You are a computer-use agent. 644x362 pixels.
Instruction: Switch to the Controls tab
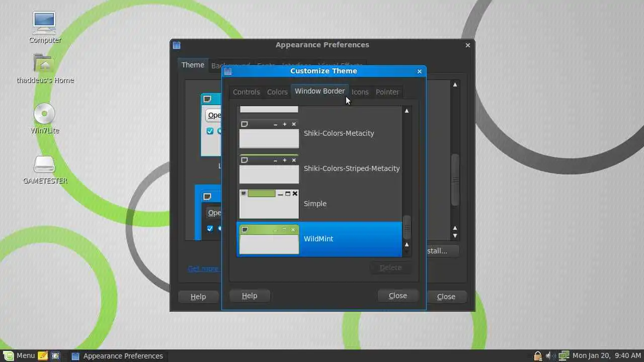tap(246, 92)
